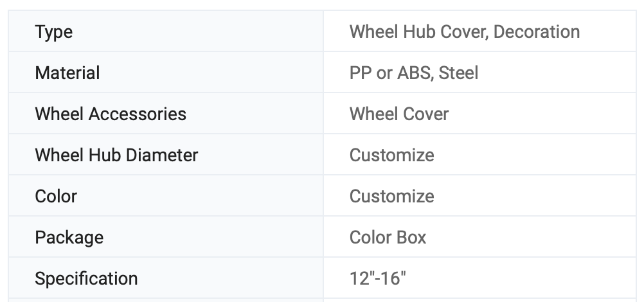
Task: Select 'Customize' in Wheel Hub Diameter row
Action: click(x=391, y=155)
